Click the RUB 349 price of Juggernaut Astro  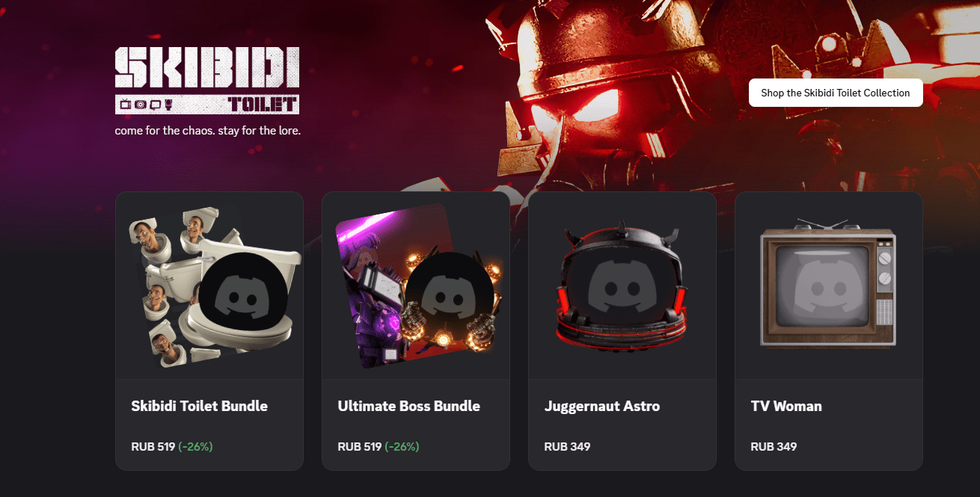[x=567, y=447]
